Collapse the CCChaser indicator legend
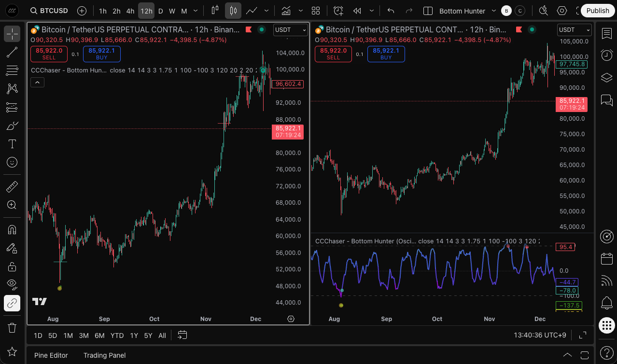This screenshot has width=617, height=364. (37, 83)
